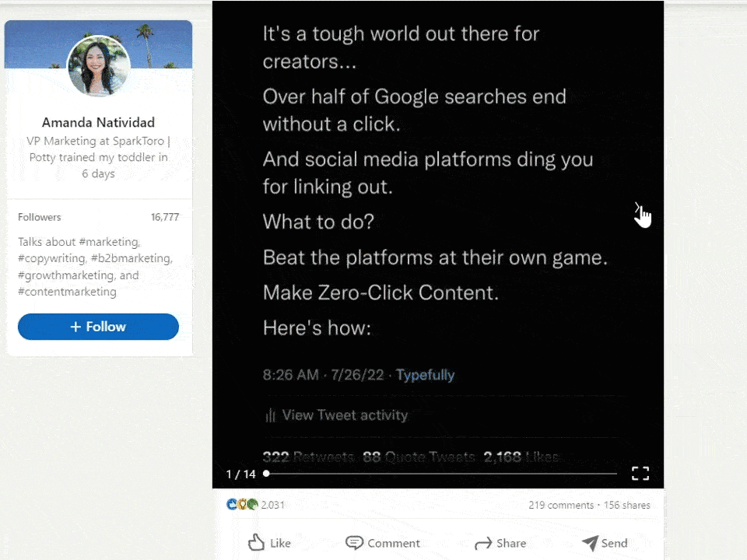747x560 pixels.
Task: View the 156 shares
Action: 626,505
